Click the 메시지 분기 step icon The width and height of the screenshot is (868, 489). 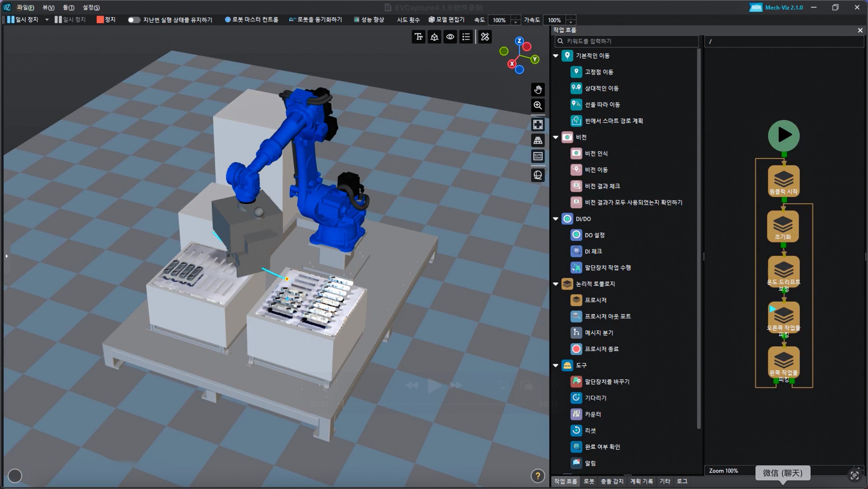[576, 332]
